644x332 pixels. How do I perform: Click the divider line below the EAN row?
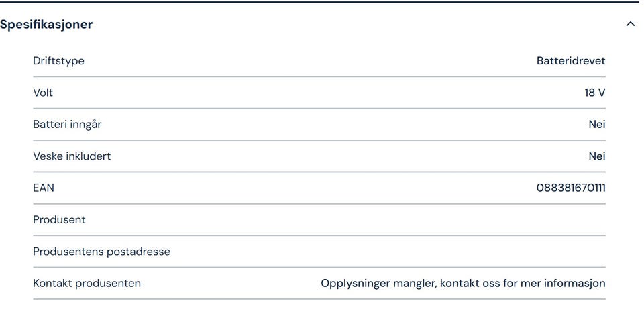point(319,203)
